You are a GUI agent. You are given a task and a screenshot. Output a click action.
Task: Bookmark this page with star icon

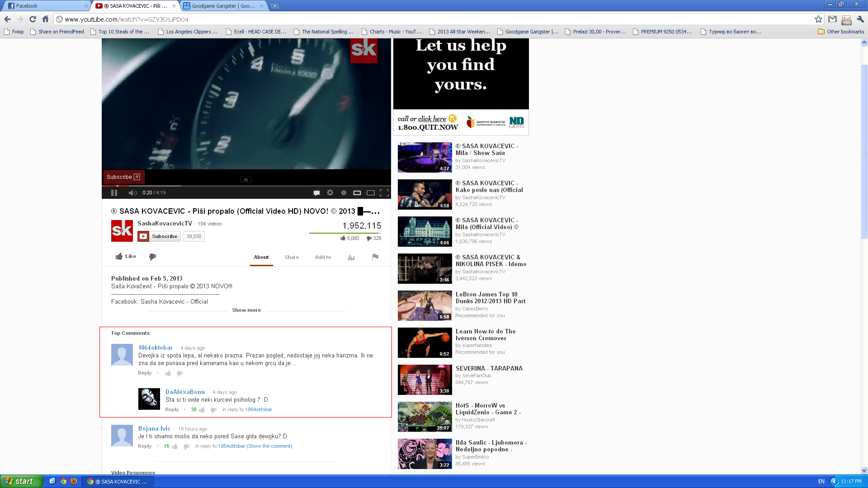pos(818,19)
